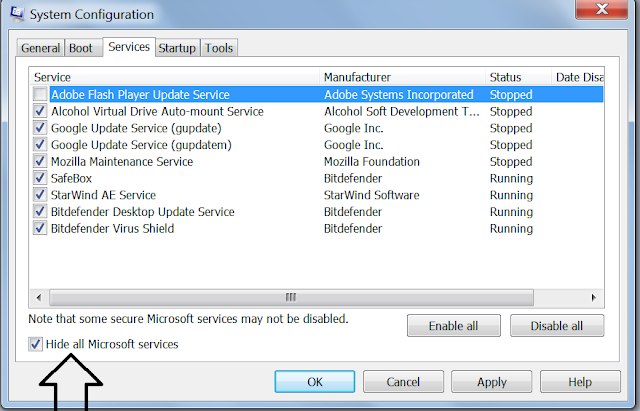Viewport: 640px width, 411px height.
Task: Open the Tools tab
Action: 219,48
